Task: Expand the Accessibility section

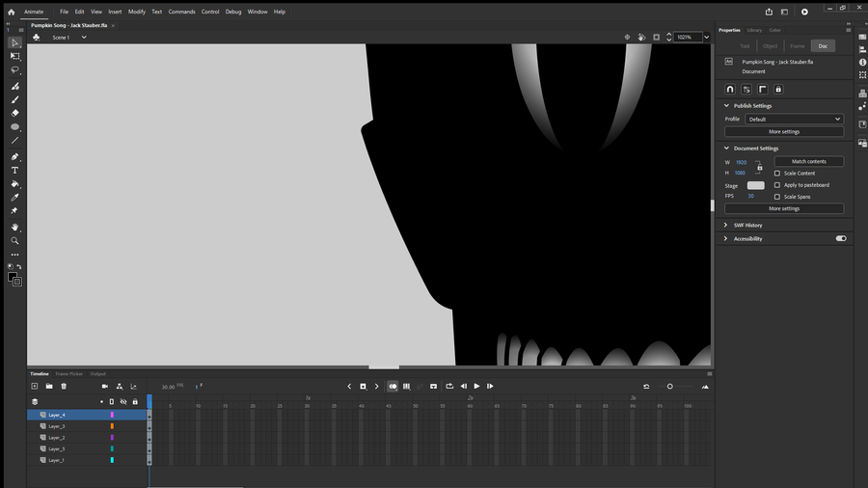Action: point(725,238)
